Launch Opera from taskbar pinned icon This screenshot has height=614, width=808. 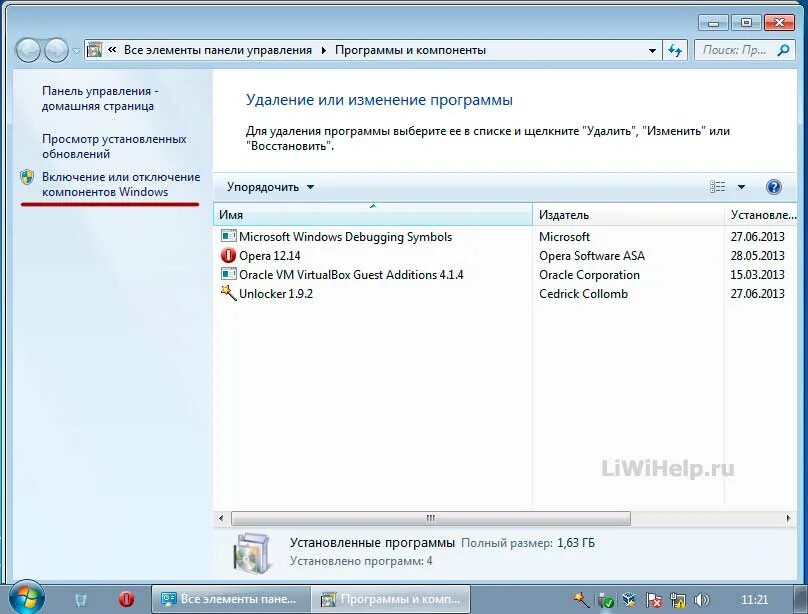126,600
